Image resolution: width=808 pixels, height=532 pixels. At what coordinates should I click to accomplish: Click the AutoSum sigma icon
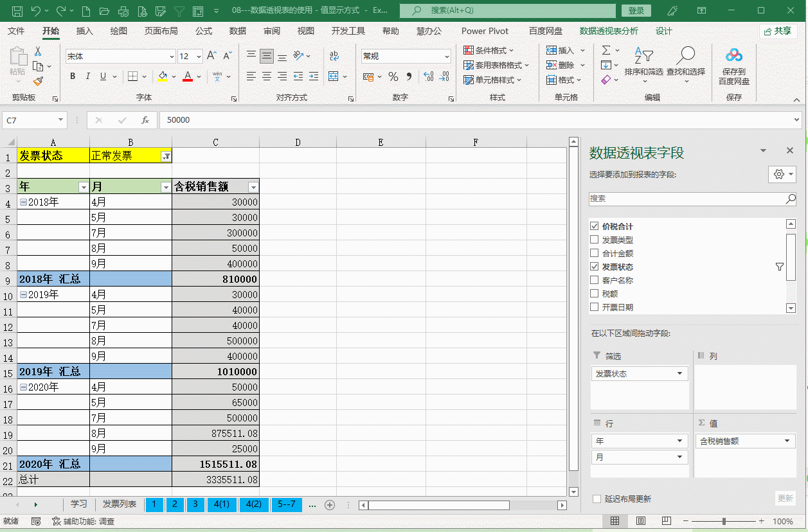[x=606, y=50]
